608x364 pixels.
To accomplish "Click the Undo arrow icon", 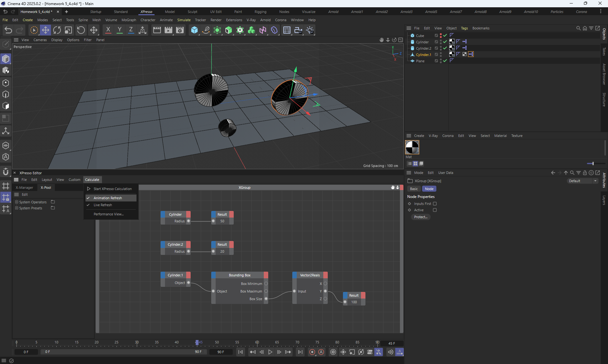I will pyautogui.click(x=9, y=30).
